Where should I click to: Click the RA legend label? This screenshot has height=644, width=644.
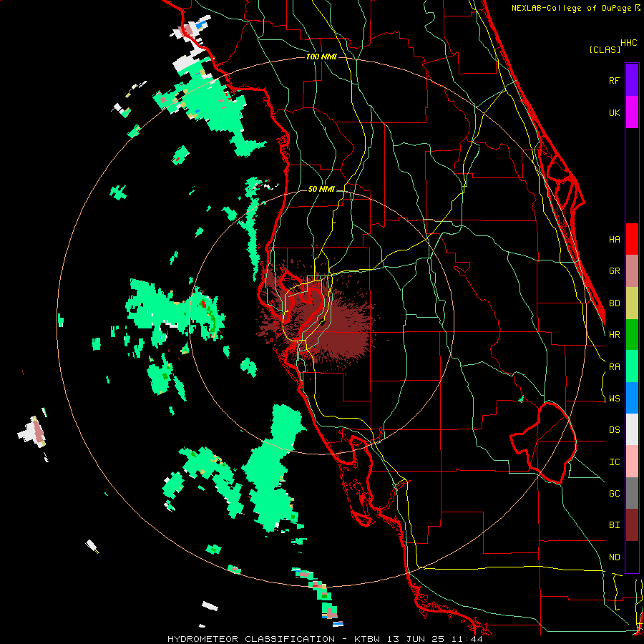click(614, 366)
